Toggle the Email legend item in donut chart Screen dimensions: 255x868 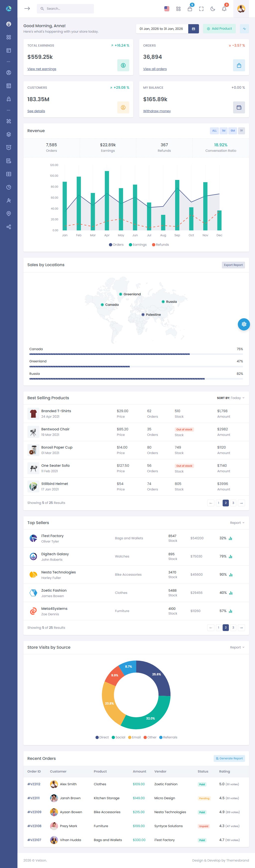pos(134,737)
